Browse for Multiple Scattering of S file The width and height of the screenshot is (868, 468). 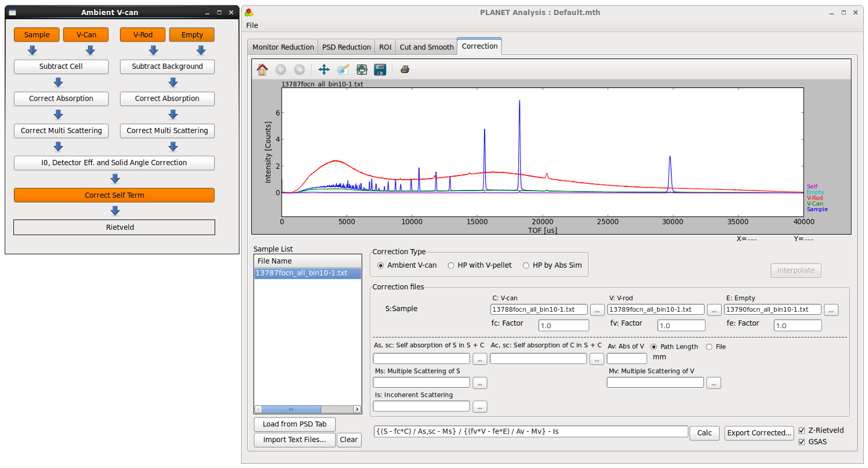click(480, 382)
